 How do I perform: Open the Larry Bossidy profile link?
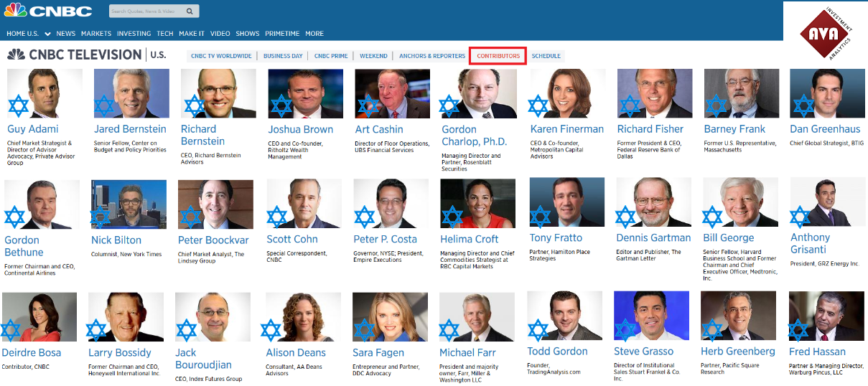coord(120,352)
